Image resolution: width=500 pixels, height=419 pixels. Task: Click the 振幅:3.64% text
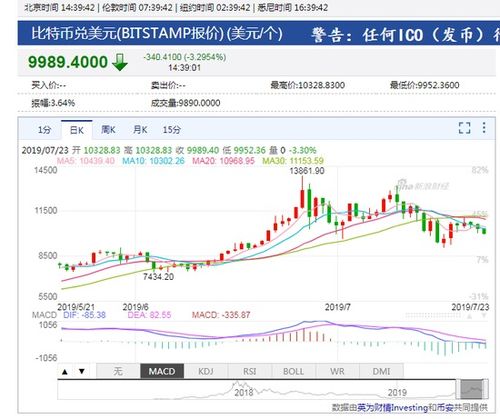(53, 103)
